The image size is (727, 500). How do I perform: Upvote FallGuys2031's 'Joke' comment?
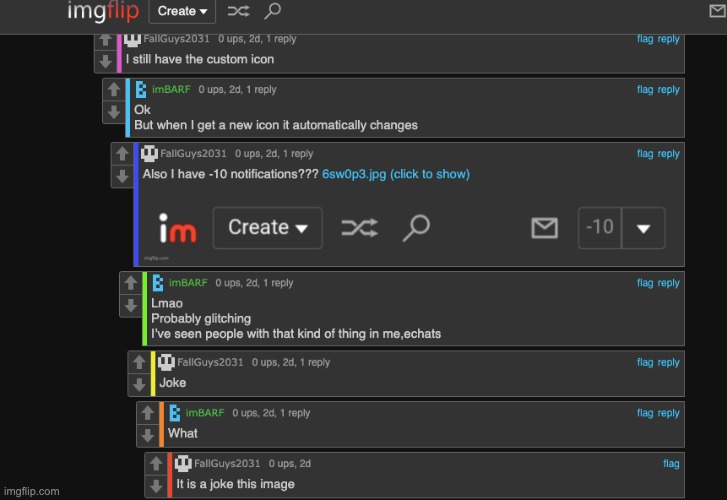[139, 362]
